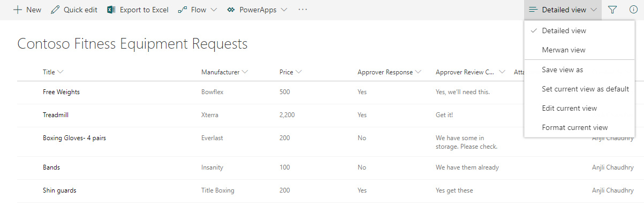The height and width of the screenshot is (207, 644).
Task: Collapse the Detailed view dropdown
Action: point(563,10)
